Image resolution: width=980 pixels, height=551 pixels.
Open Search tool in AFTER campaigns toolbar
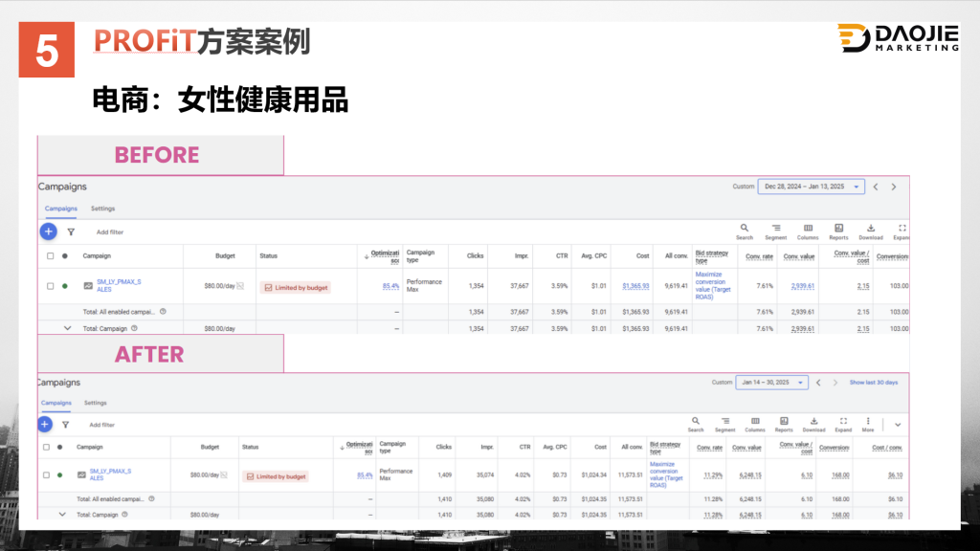696,425
